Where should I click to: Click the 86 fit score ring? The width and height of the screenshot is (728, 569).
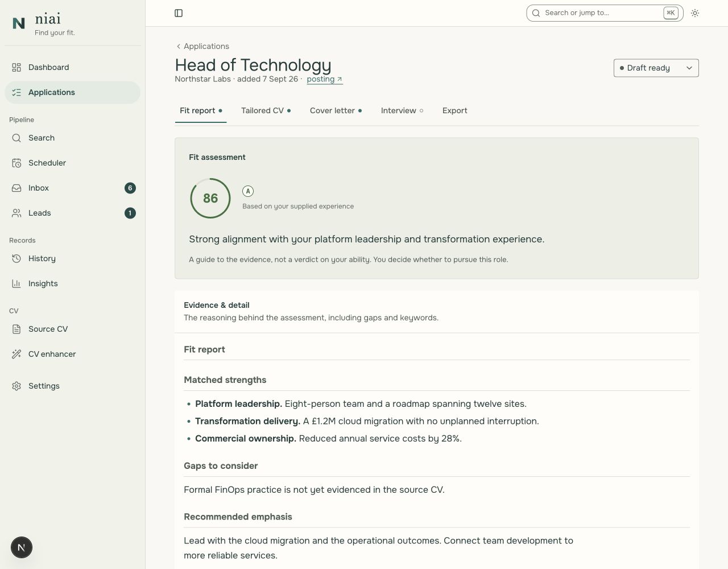tap(210, 198)
